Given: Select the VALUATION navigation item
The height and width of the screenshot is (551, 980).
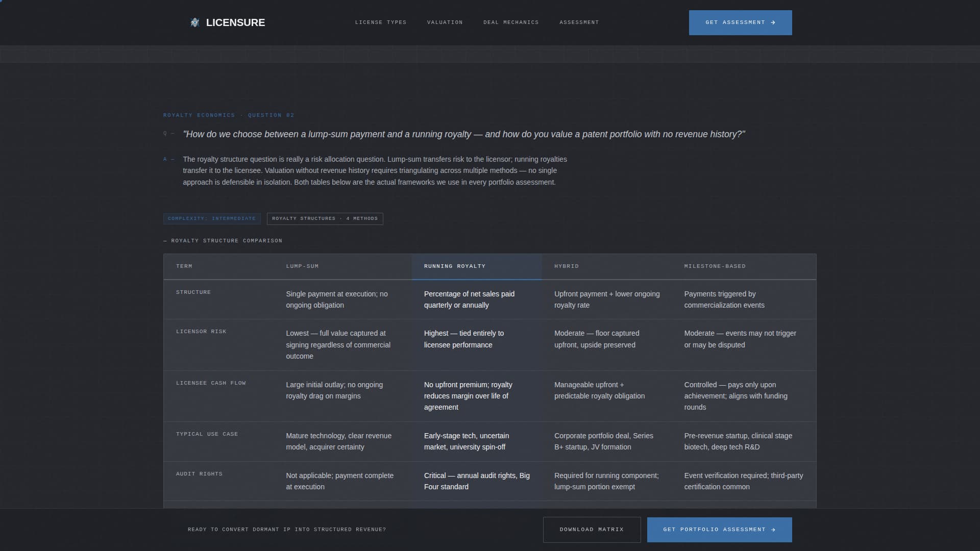Looking at the screenshot, I should (x=445, y=22).
